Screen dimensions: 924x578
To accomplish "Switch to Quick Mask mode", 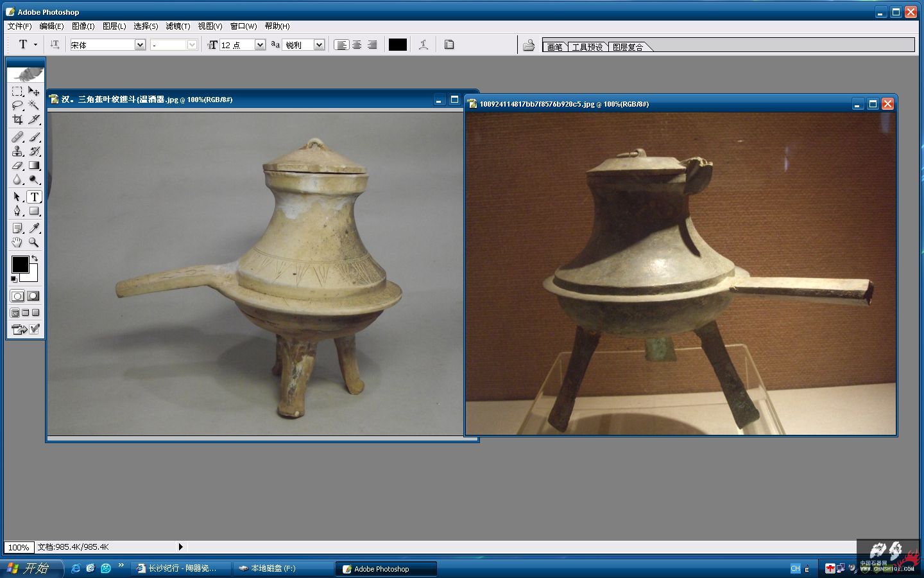I will point(33,296).
